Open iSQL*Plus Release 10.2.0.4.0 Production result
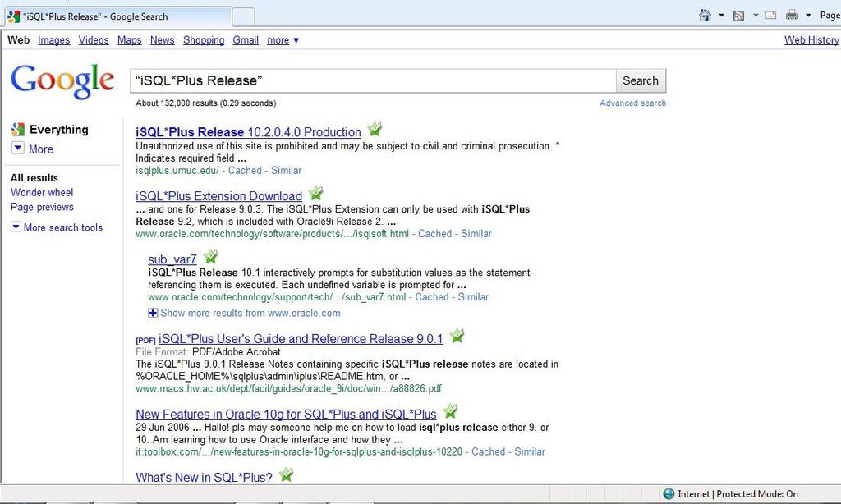This screenshot has width=841, height=504. click(x=248, y=132)
